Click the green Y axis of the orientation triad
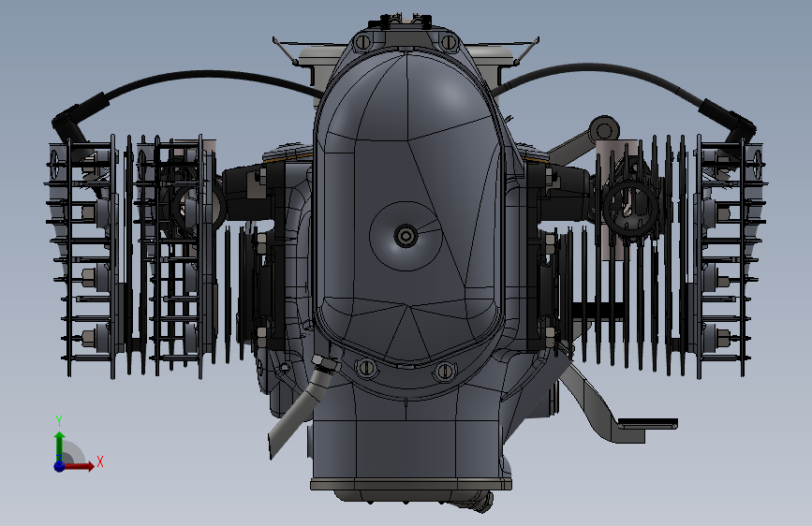 click(60, 446)
